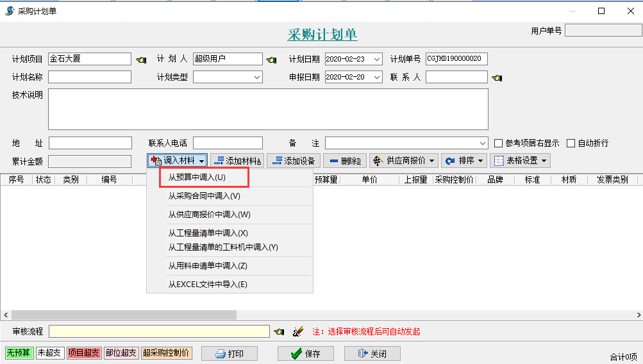The image size is (643, 364).
Task: Click the hand icon beside 审核流程 field
Action: click(x=279, y=331)
